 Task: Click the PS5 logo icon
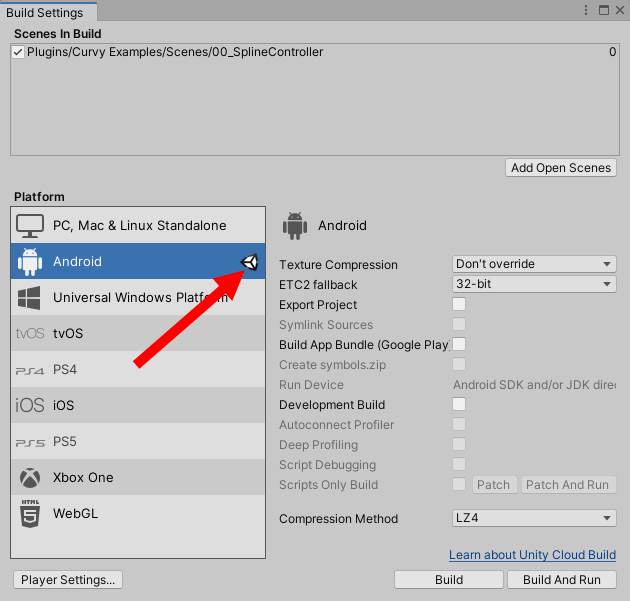pos(30,443)
